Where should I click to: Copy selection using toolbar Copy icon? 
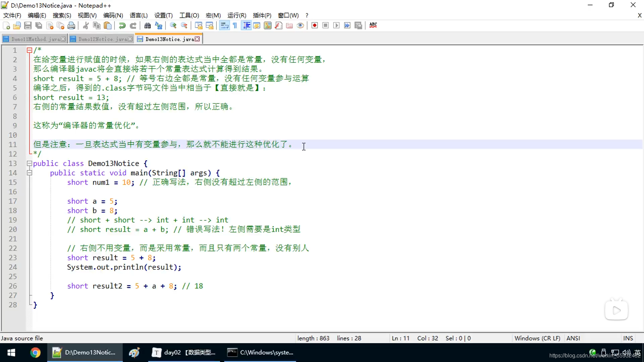tap(97, 25)
